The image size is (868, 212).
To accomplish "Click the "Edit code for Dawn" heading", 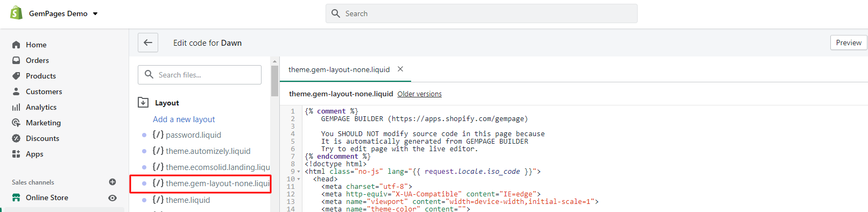I will (x=207, y=43).
